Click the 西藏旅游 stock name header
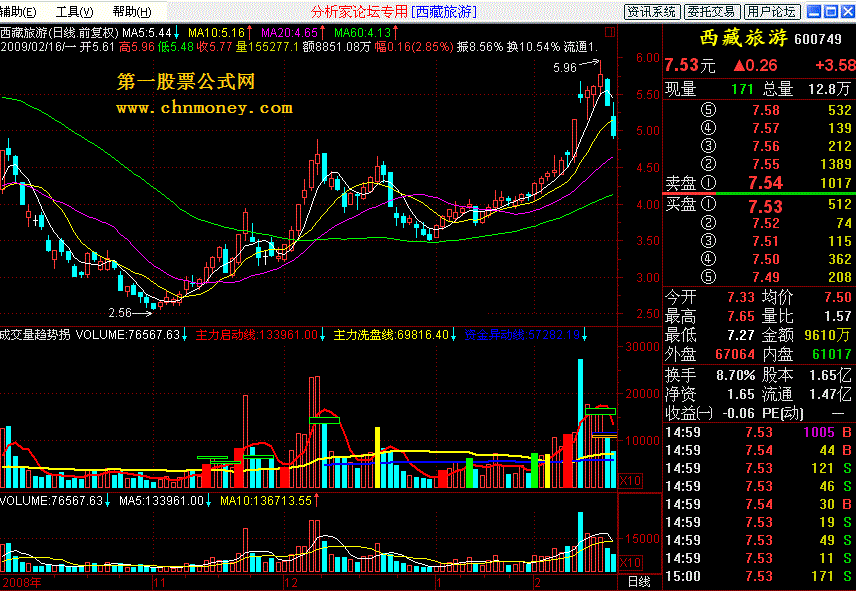 pyautogui.click(x=744, y=38)
